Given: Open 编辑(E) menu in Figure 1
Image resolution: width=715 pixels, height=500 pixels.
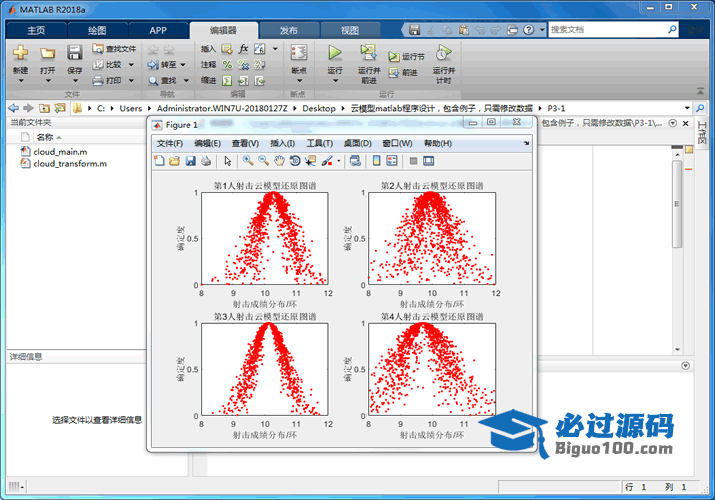Looking at the screenshot, I should [207, 144].
